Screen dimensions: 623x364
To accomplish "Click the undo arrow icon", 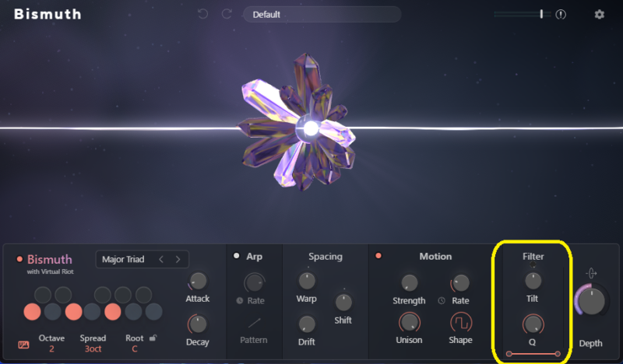I will pyautogui.click(x=202, y=14).
